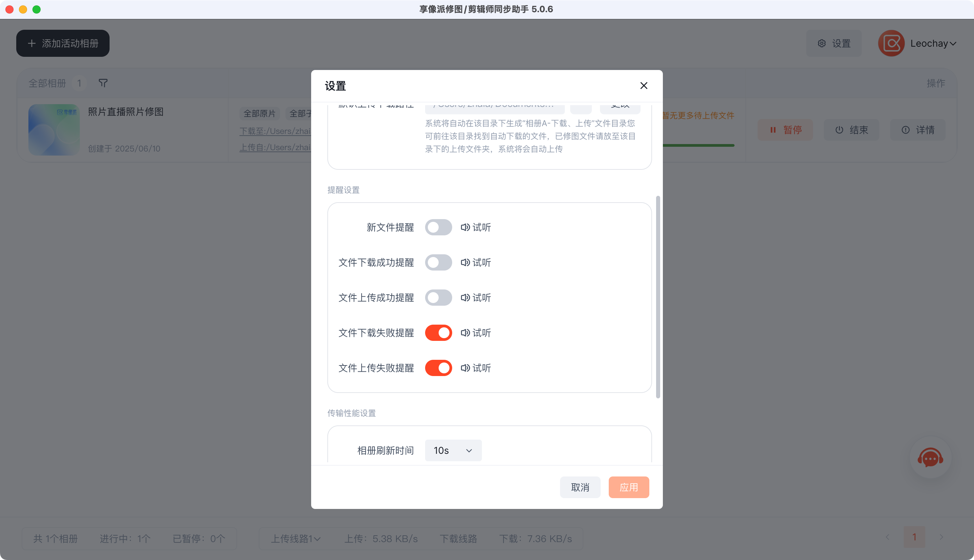The height and width of the screenshot is (560, 974).
Task: Click the green upload progress bar
Action: pyautogui.click(x=699, y=145)
